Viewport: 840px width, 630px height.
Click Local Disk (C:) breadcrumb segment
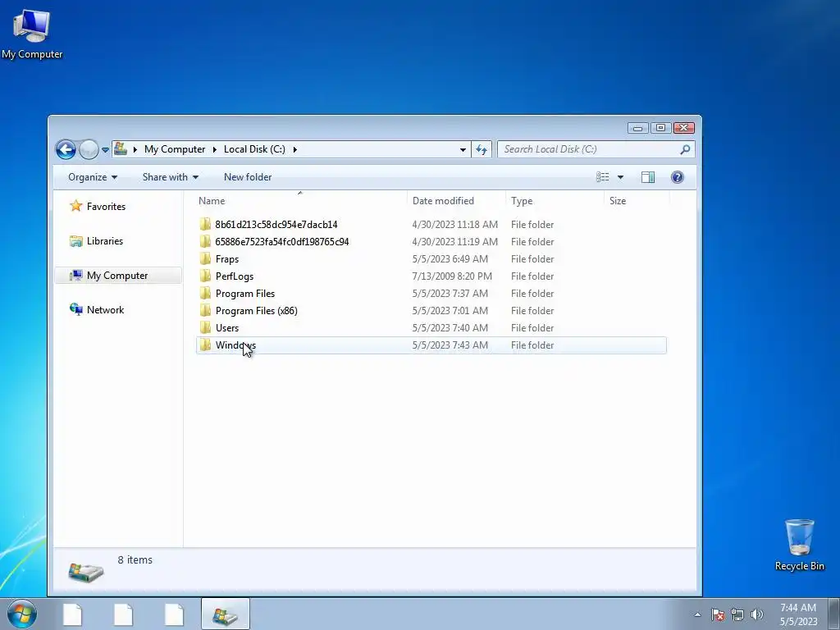click(254, 149)
